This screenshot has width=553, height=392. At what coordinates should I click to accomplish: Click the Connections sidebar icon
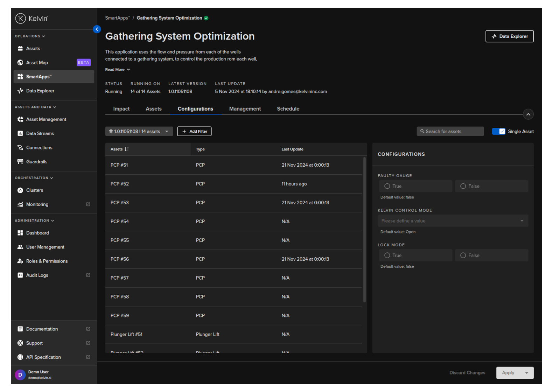coord(20,148)
